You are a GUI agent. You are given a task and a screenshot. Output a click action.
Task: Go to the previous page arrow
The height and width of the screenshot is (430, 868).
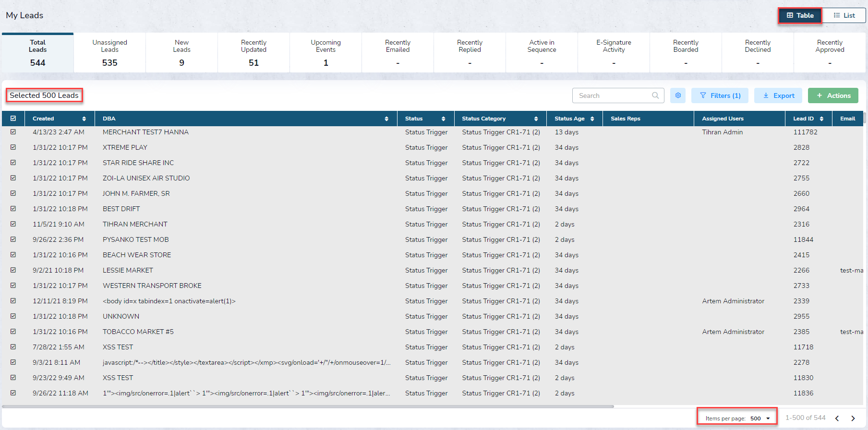click(837, 418)
